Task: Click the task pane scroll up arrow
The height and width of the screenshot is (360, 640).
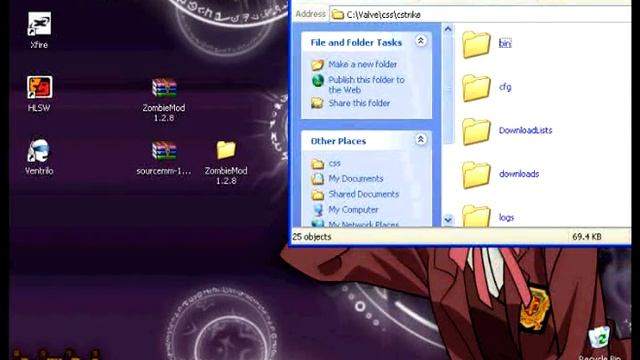Action: tap(448, 29)
